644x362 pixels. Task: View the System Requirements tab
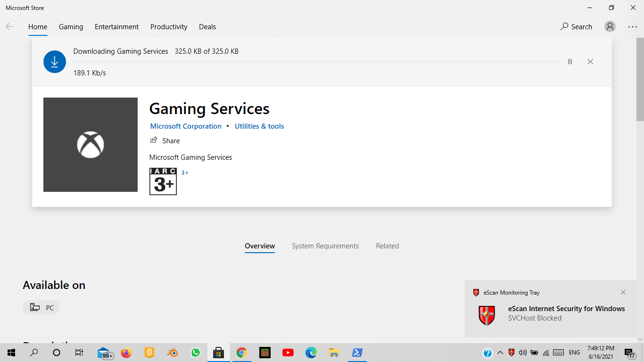(x=325, y=246)
